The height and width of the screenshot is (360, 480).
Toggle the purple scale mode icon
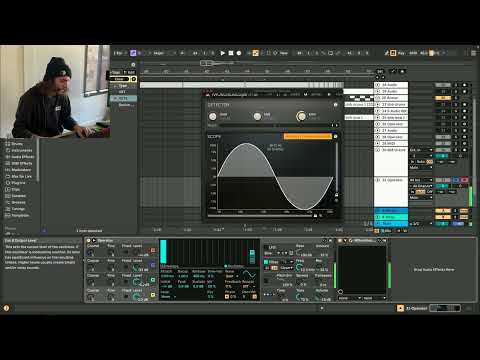133,53
